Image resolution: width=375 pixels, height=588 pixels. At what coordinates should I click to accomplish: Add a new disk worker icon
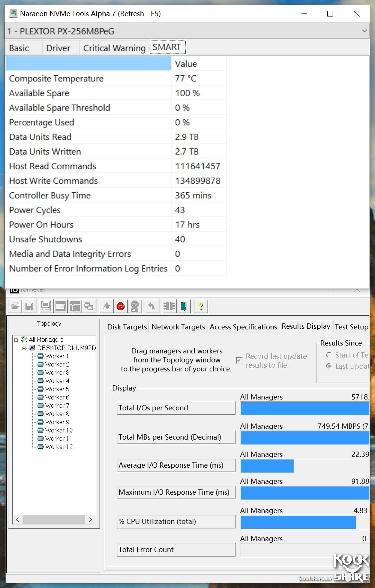[x=60, y=307]
